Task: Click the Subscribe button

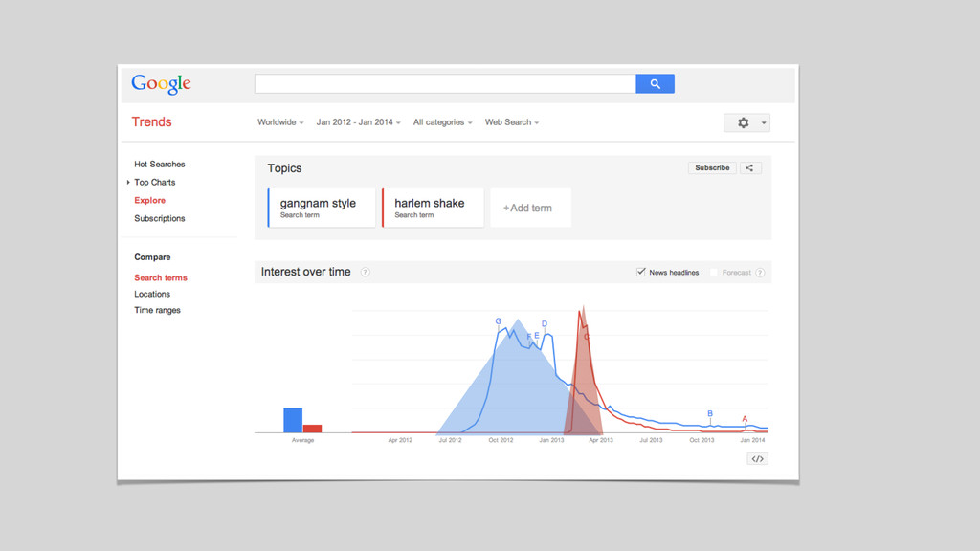Action: [x=712, y=168]
